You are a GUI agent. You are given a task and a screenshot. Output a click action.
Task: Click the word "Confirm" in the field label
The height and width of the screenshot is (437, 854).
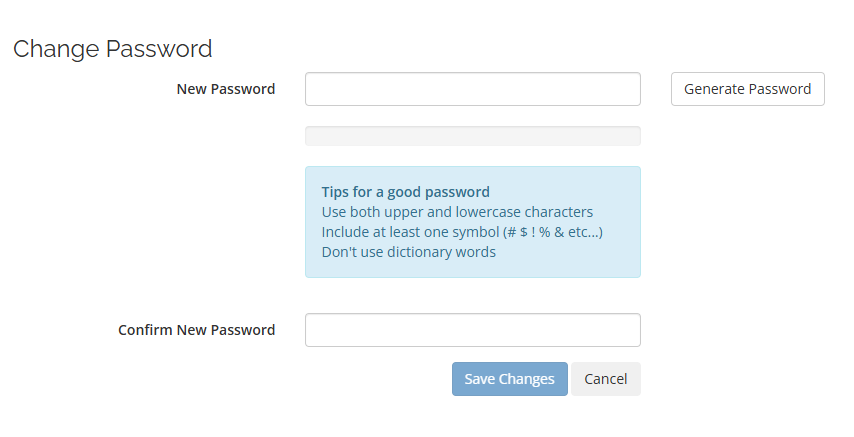(x=146, y=330)
